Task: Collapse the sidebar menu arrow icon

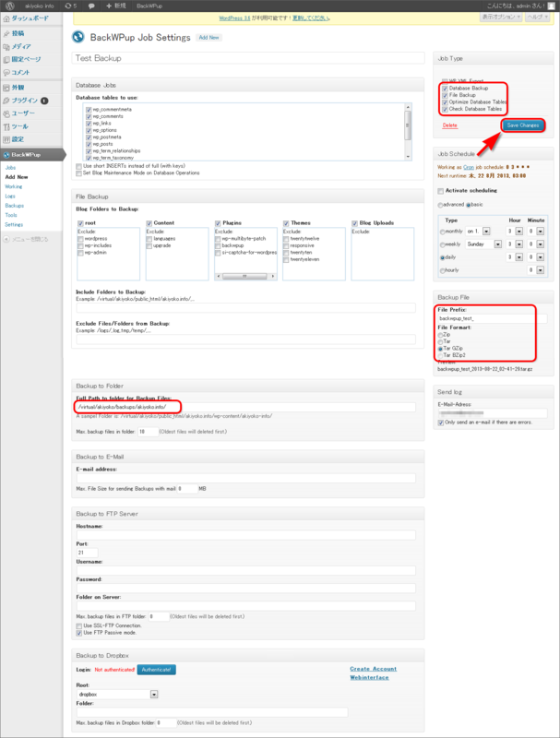Action: 6,239
